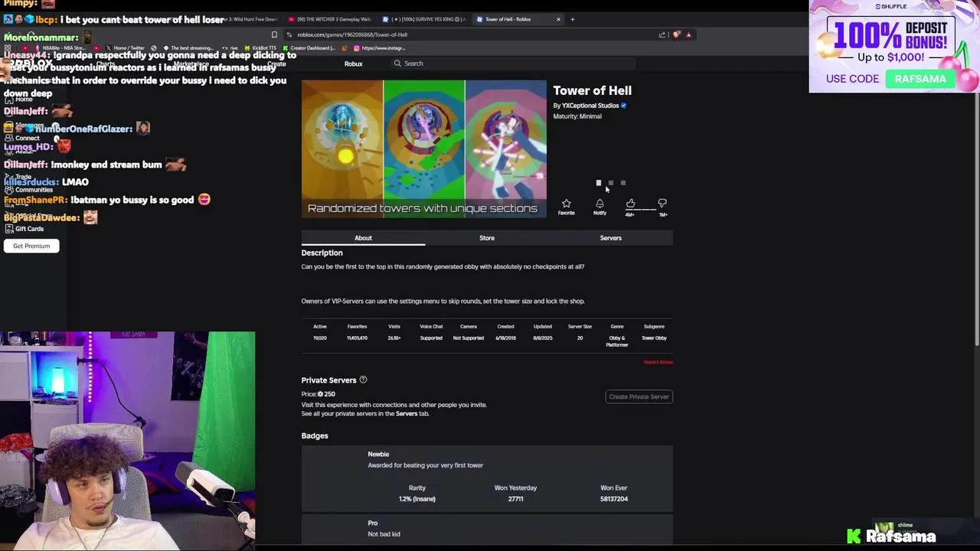980x551 pixels.
Task: Click the game thumbnail carousel image
Action: (x=423, y=148)
